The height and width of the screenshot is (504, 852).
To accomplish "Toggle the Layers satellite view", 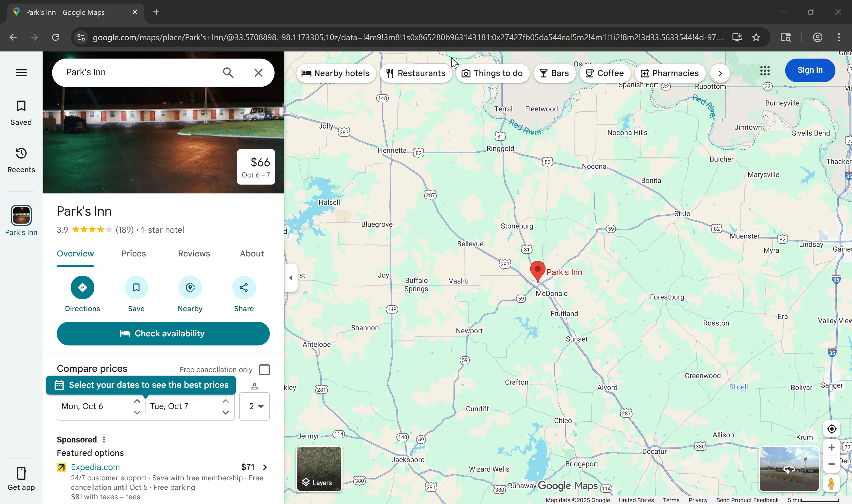I will pos(319,469).
